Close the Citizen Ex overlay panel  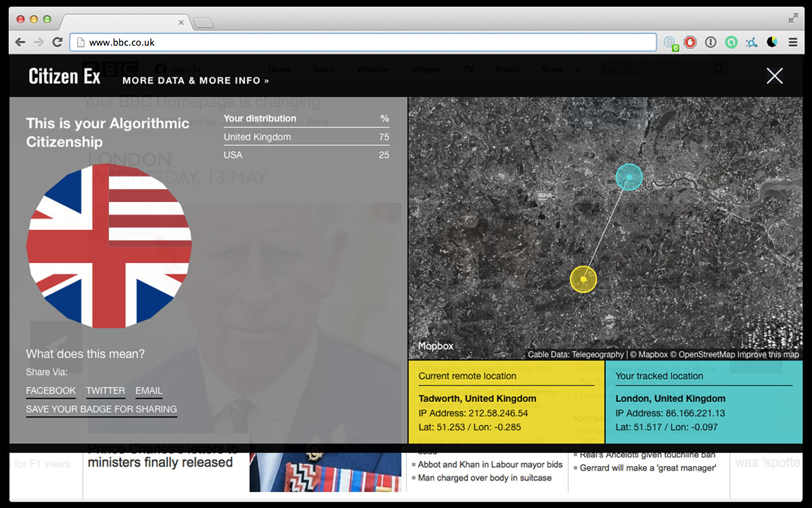click(774, 76)
